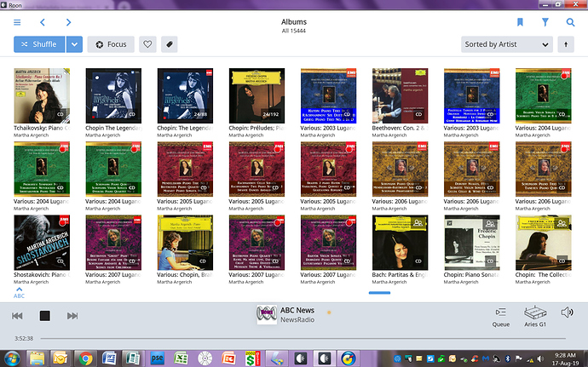Toggle the heart favorites filter
588x367 pixels.
pos(147,44)
